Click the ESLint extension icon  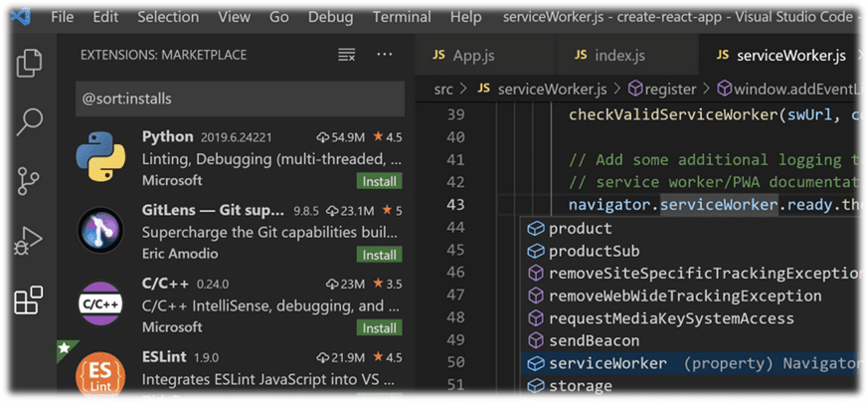[99, 374]
